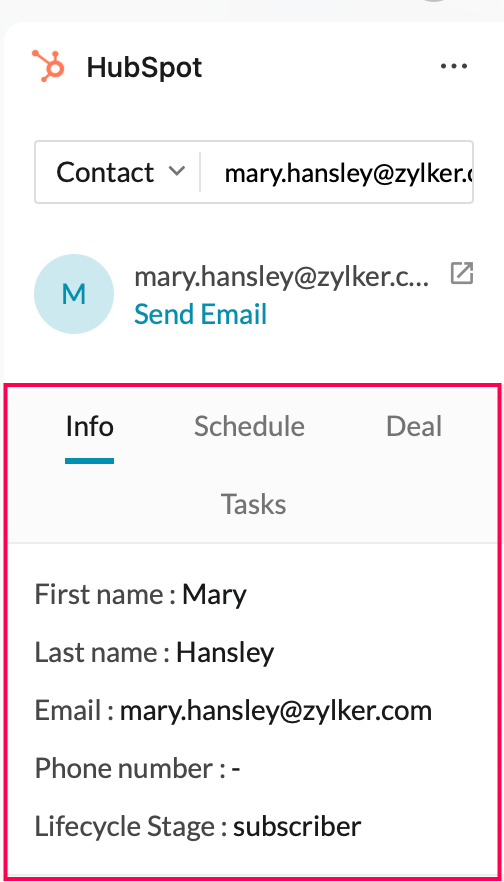
Task: Click the Last name value Hansley
Action: [225, 652]
